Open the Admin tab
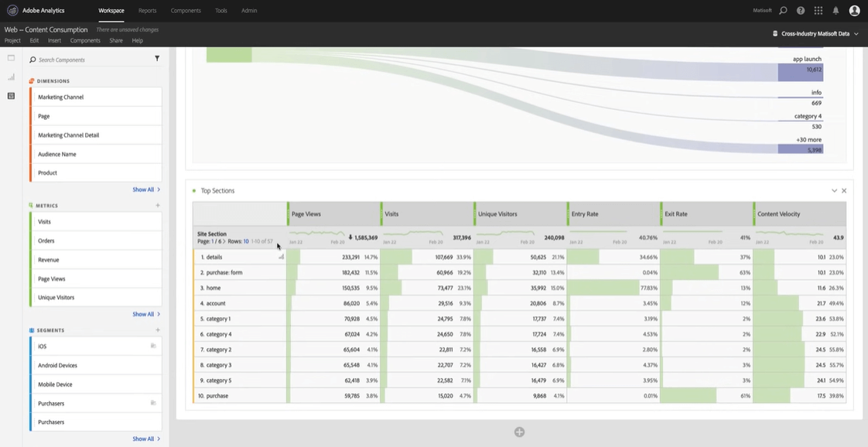868x447 pixels. [249, 11]
